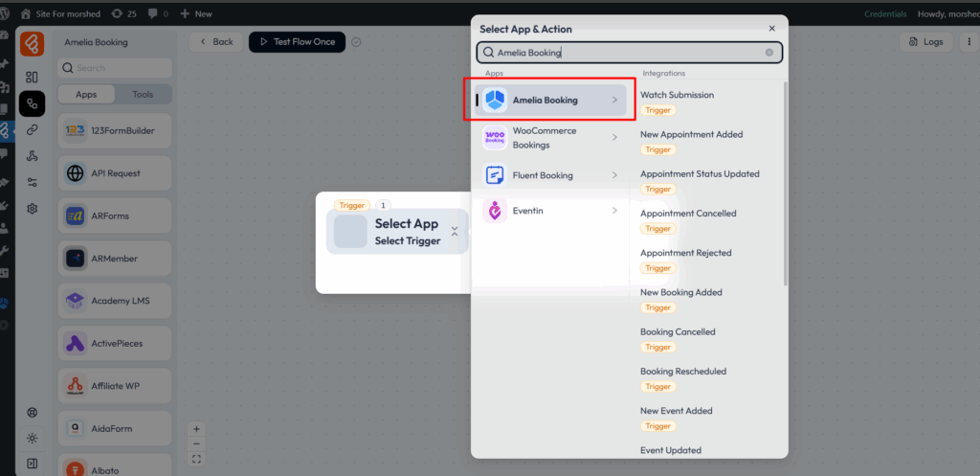This screenshot has height=476, width=980.
Task: Click the Amelia Booking app icon
Action: point(495,100)
